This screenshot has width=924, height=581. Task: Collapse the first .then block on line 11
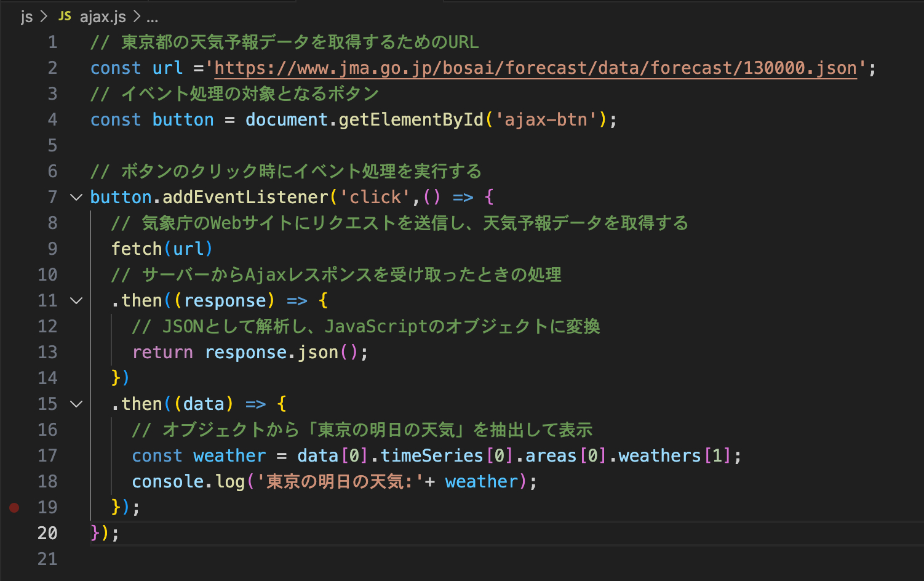click(x=76, y=300)
